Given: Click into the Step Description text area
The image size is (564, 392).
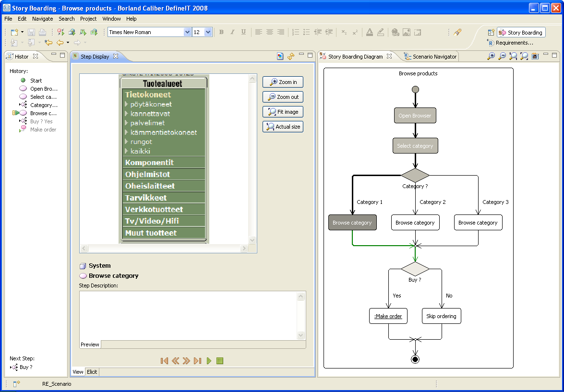Looking at the screenshot, I should coord(188,315).
